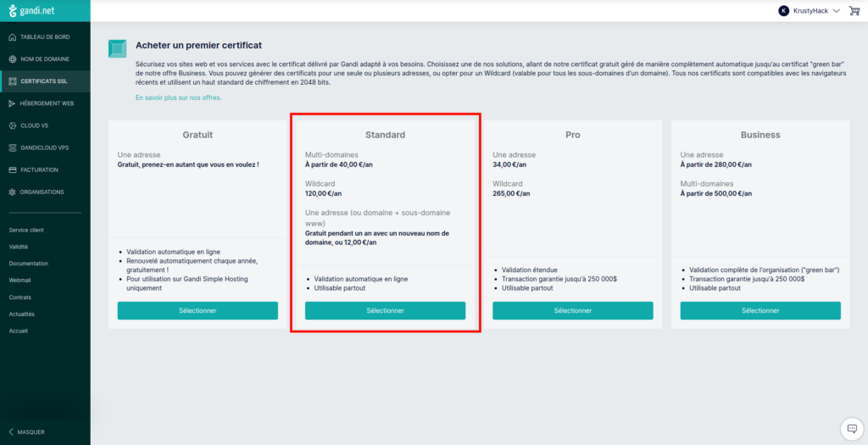The image size is (868, 445).
Task: Select Certificats SSL menu item
Action: [x=45, y=81]
